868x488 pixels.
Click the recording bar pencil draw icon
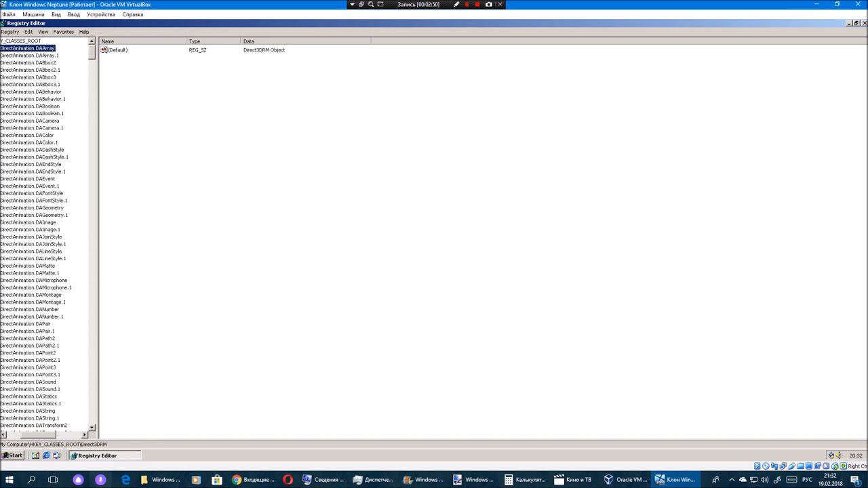(x=456, y=4)
